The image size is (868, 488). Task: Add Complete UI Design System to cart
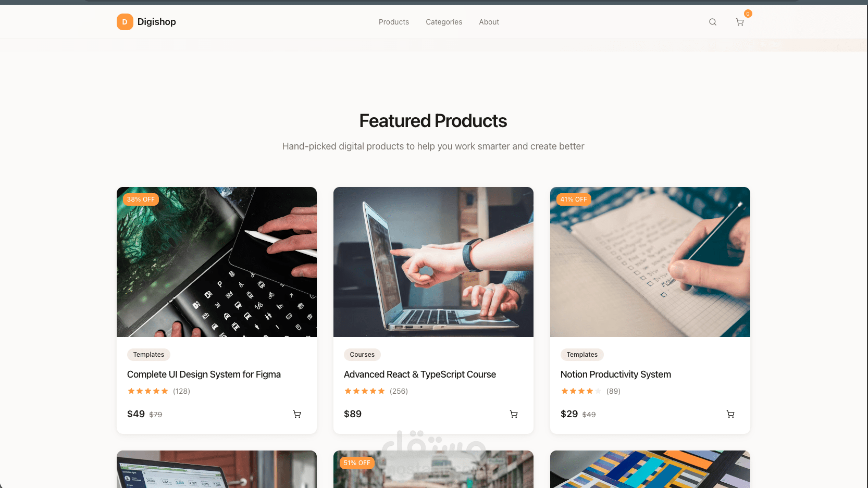point(297,414)
